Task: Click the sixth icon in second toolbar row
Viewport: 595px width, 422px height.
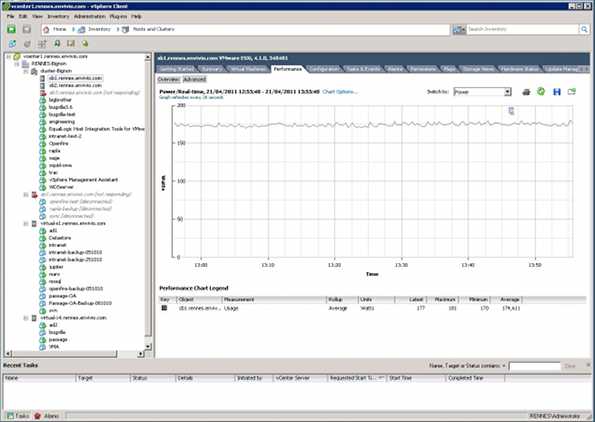Action: pyautogui.click(x=85, y=44)
